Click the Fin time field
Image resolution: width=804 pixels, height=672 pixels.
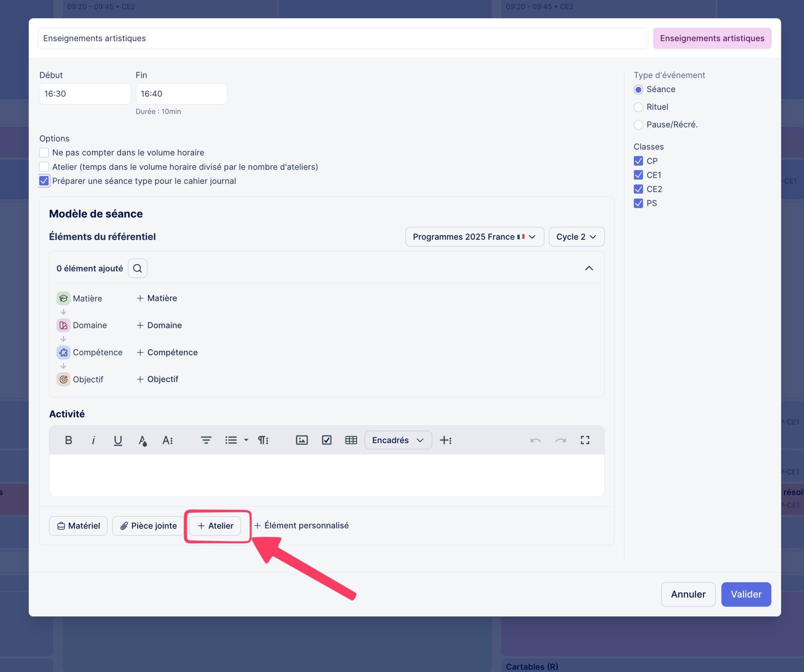181,94
